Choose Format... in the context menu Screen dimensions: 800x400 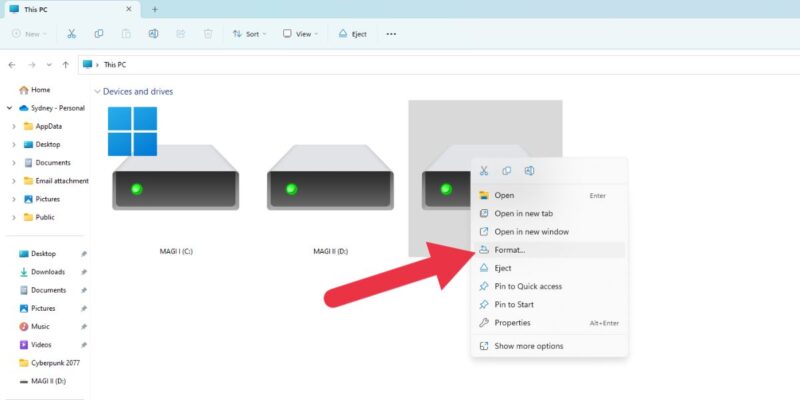[x=549, y=250]
